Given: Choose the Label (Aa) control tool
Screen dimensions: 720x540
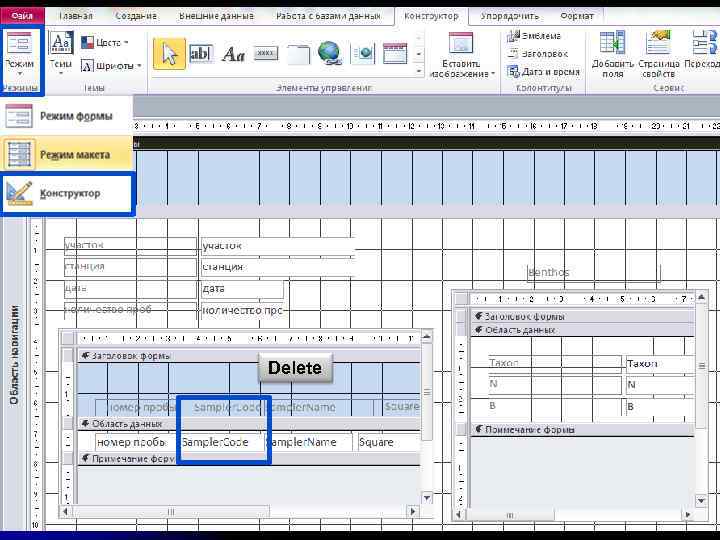Looking at the screenshot, I should click(233, 54).
